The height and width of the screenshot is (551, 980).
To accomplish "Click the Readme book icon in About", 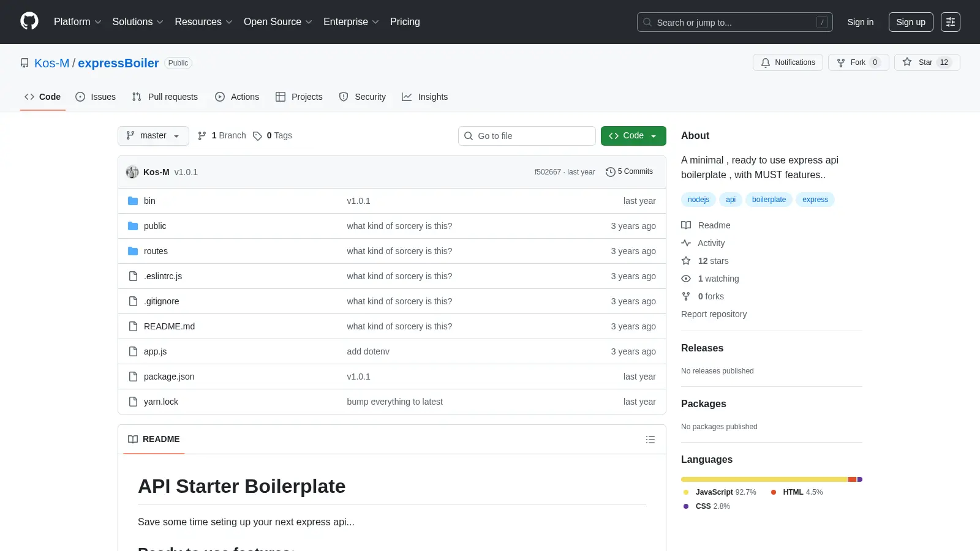I will [686, 225].
